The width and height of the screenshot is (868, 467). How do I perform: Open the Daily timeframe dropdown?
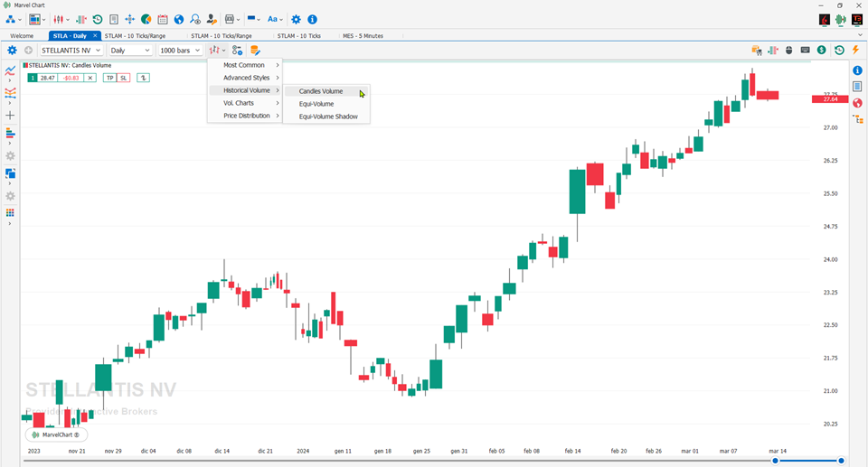coord(130,51)
